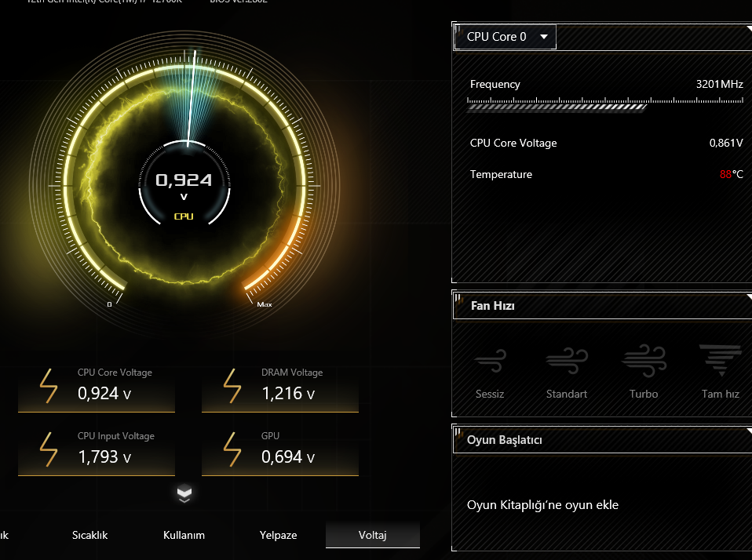Click the CPU Core Voltage lightning icon
The height and width of the screenshot is (560, 752).
(49, 386)
